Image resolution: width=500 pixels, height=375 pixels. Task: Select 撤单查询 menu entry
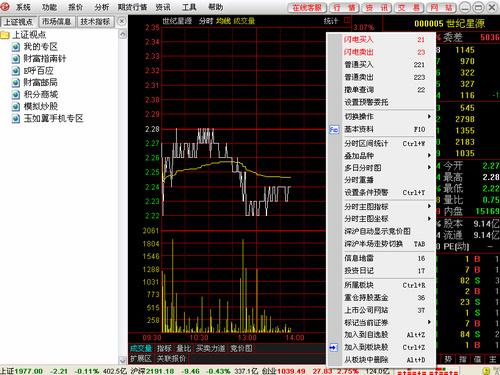tap(385, 90)
